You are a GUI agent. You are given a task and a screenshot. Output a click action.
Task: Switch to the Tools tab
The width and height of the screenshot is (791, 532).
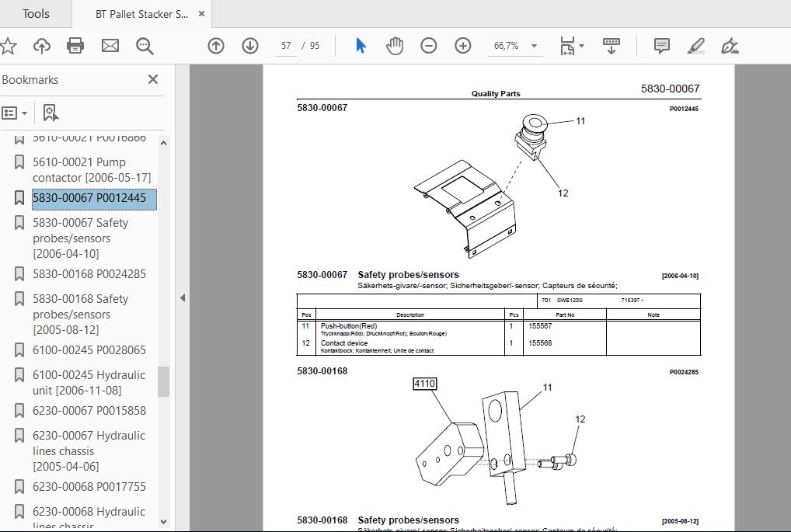(x=36, y=14)
